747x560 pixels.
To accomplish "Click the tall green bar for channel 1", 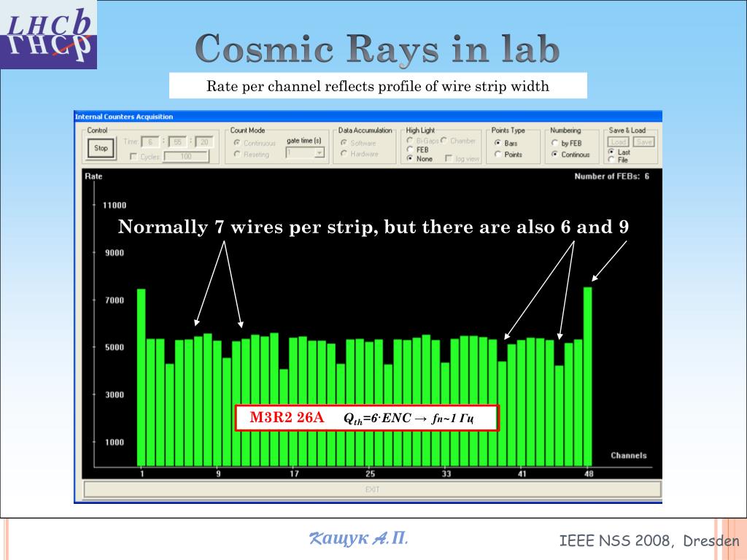I will click(141, 377).
